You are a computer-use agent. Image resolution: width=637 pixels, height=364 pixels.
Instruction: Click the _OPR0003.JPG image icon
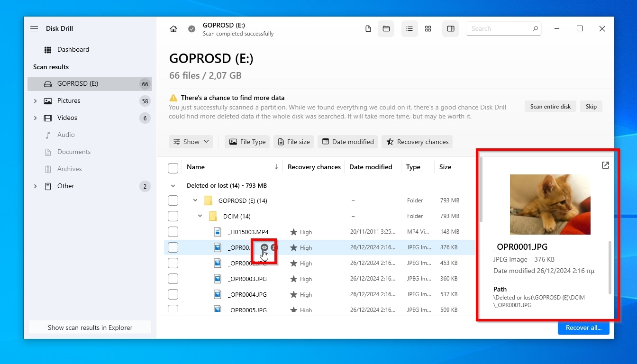(218, 279)
